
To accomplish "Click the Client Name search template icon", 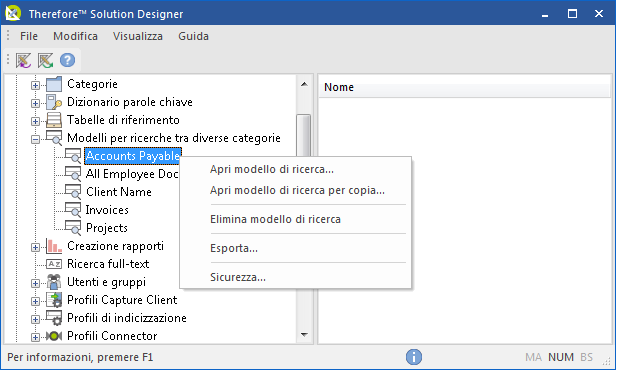I will click(73, 192).
